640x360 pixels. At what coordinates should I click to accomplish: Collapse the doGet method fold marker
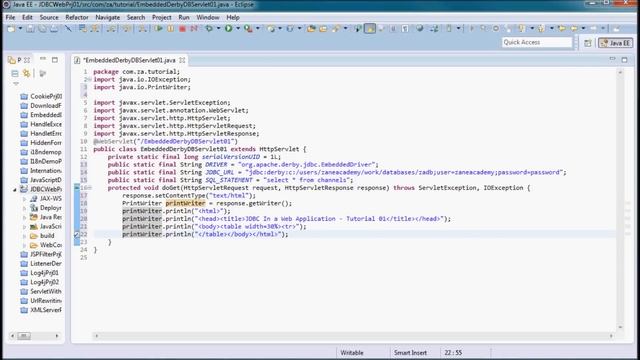click(x=90, y=188)
